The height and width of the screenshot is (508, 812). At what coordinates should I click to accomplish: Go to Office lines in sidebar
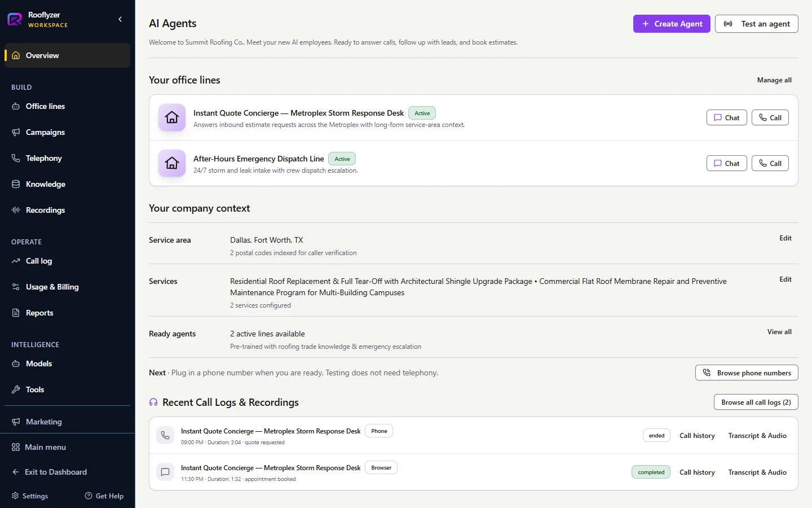click(x=67, y=106)
